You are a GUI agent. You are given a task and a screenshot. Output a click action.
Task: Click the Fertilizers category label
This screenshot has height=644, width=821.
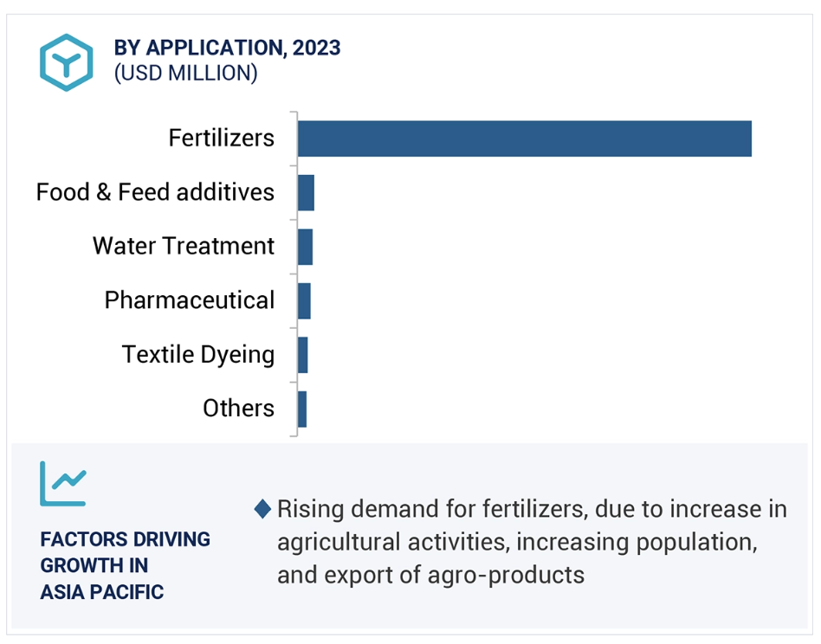[x=222, y=138]
